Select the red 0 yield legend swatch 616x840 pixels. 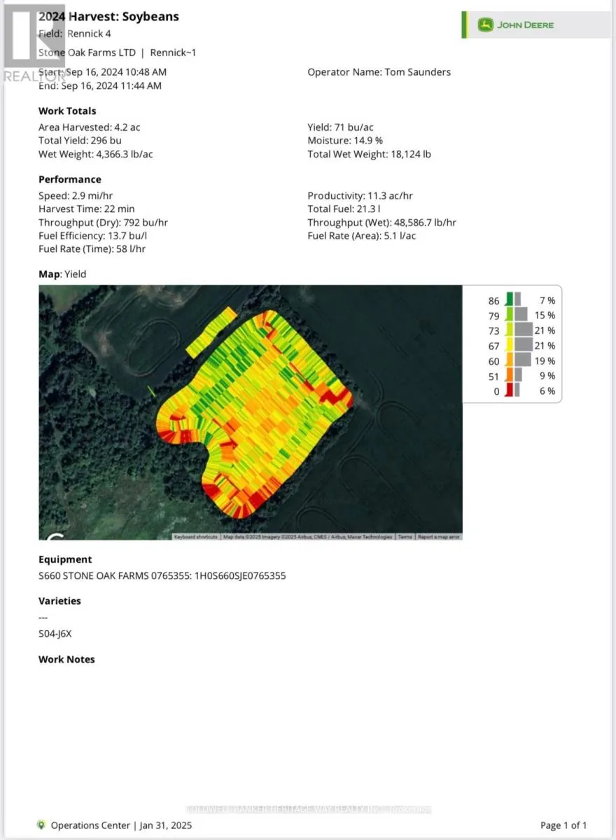point(510,391)
